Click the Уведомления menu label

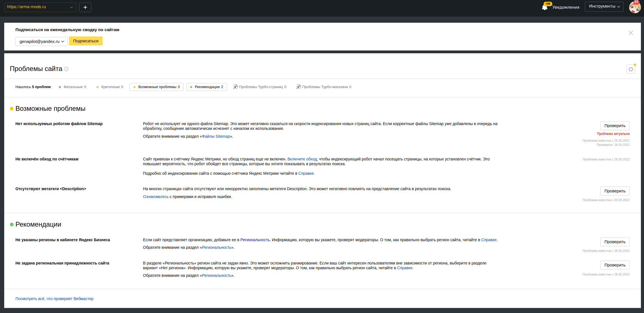(x=565, y=7)
